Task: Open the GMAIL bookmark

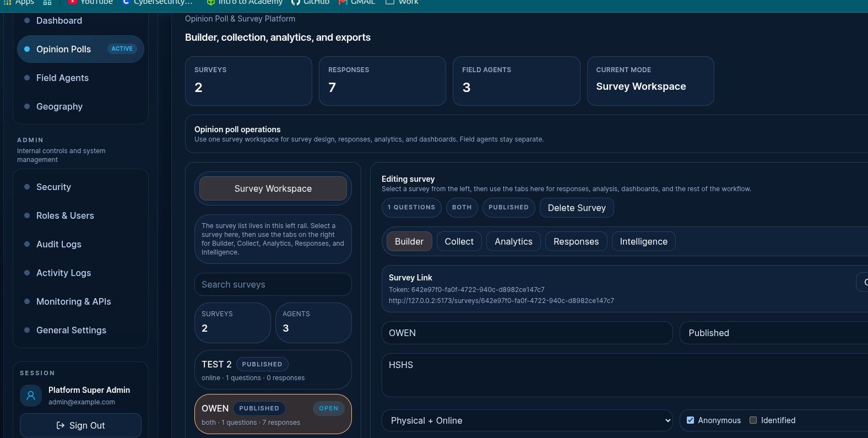Action: coord(357,2)
